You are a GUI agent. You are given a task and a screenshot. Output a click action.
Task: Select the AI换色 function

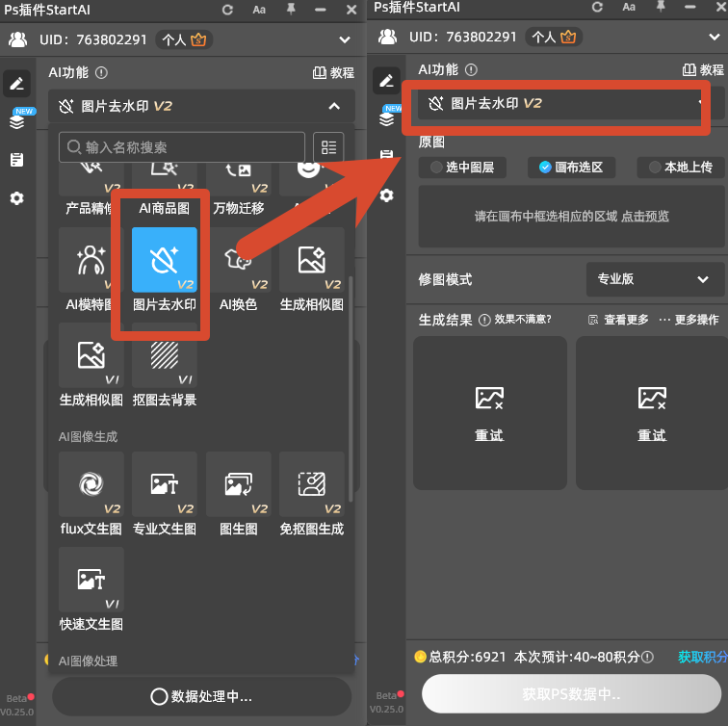pos(238,271)
